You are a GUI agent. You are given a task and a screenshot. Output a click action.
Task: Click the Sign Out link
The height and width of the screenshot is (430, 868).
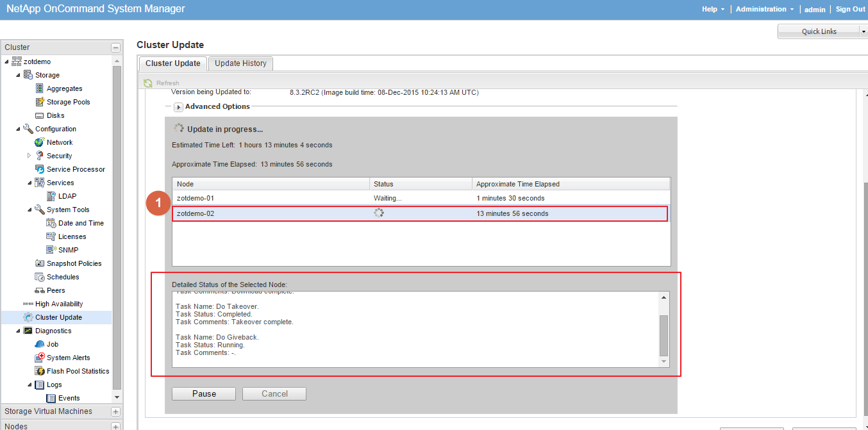(851, 9)
